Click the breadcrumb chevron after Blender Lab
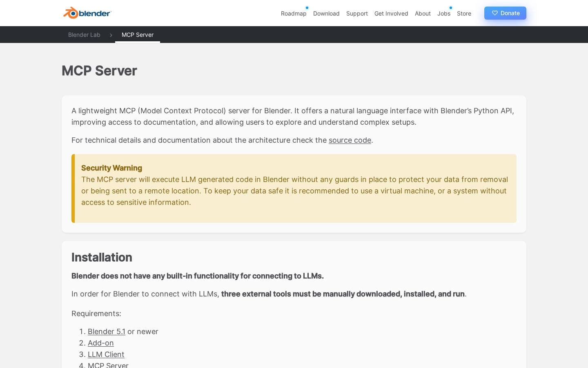Screen dimensions: 588x368 [x=111, y=35]
